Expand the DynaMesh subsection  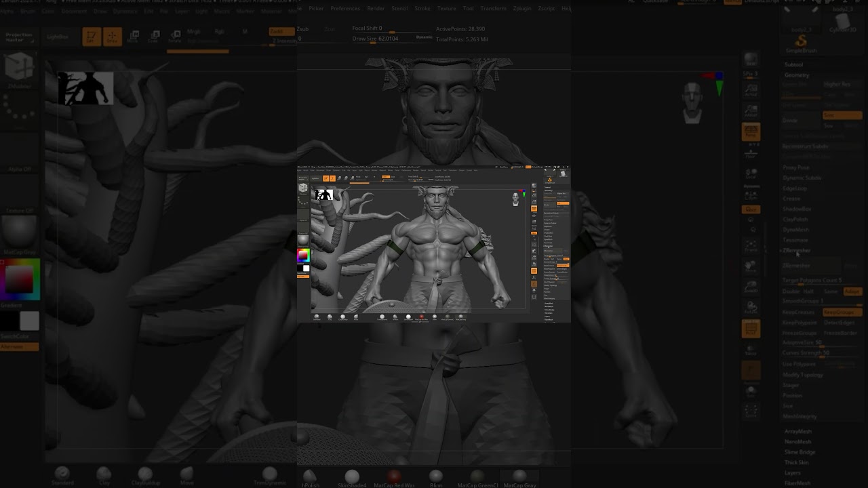(795, 230)
